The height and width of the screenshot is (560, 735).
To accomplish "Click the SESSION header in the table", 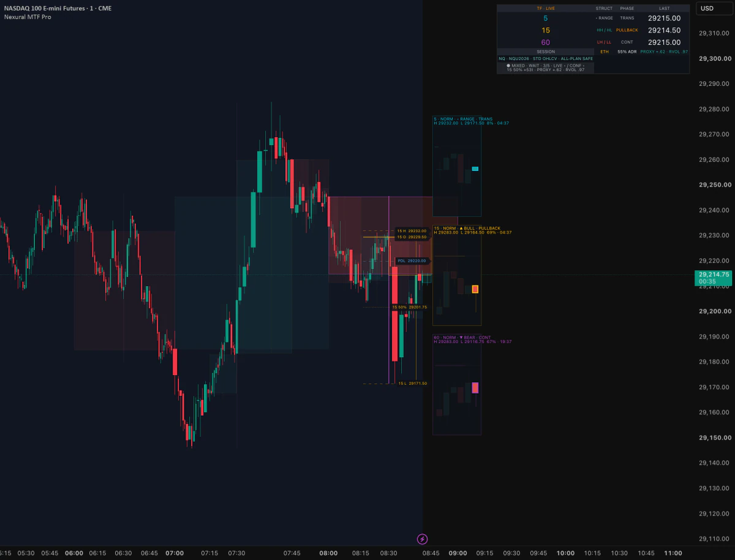I will [x=546, y=51].
